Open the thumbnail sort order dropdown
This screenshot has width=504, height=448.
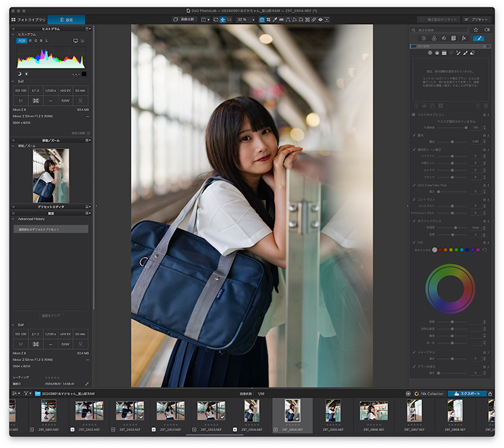tap(16, 393)
